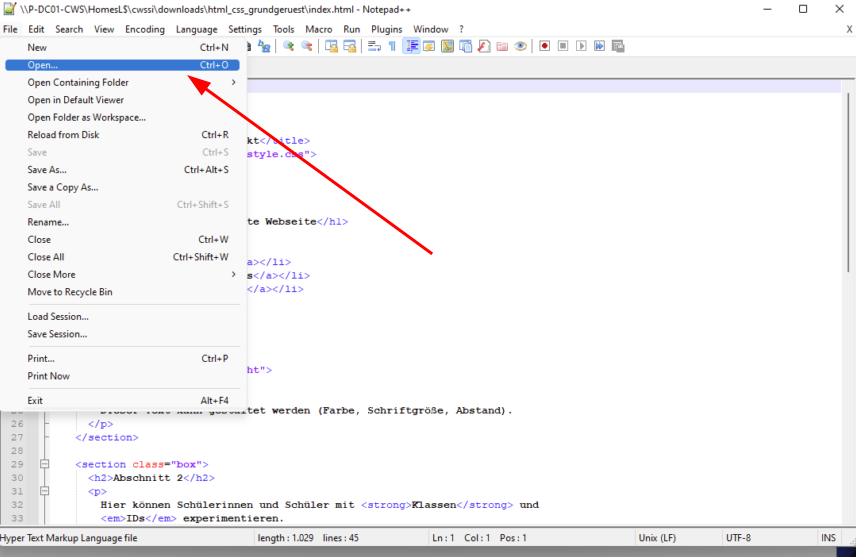
Task: Open the Settings menu
Action: (x=245, y=29)
